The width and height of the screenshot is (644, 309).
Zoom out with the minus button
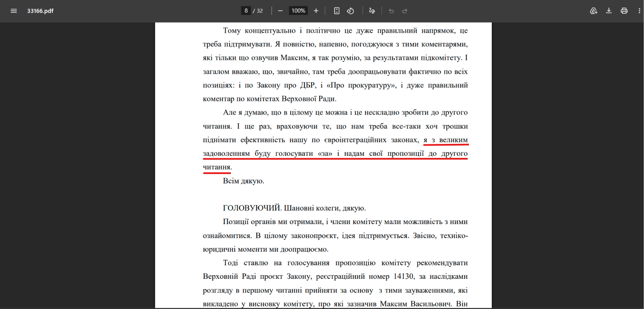pos(280,11)
